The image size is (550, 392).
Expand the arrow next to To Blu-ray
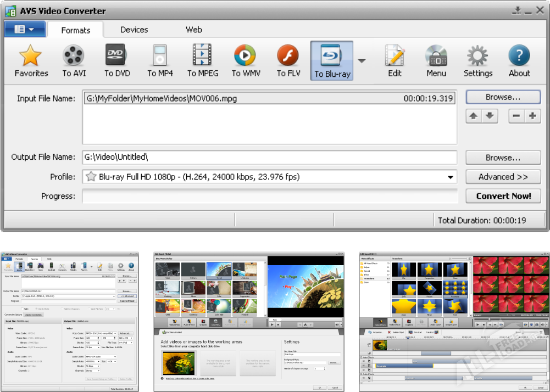pyautogui.click(x=362, y=60)
